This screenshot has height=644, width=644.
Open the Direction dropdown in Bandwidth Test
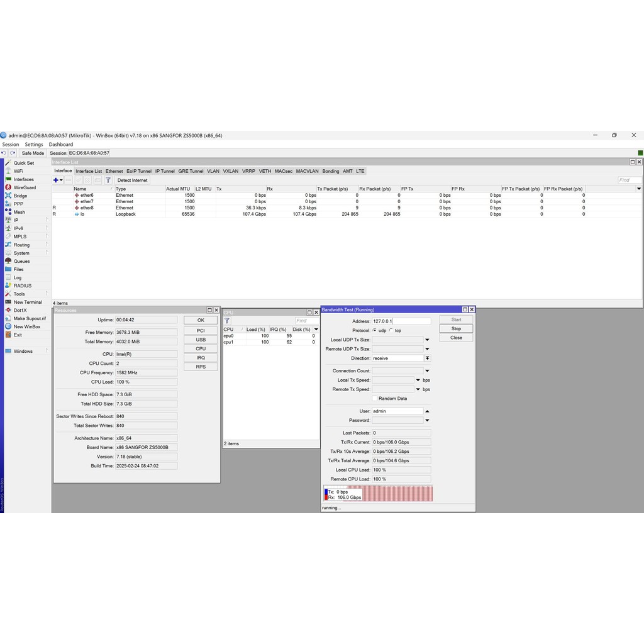427,358
